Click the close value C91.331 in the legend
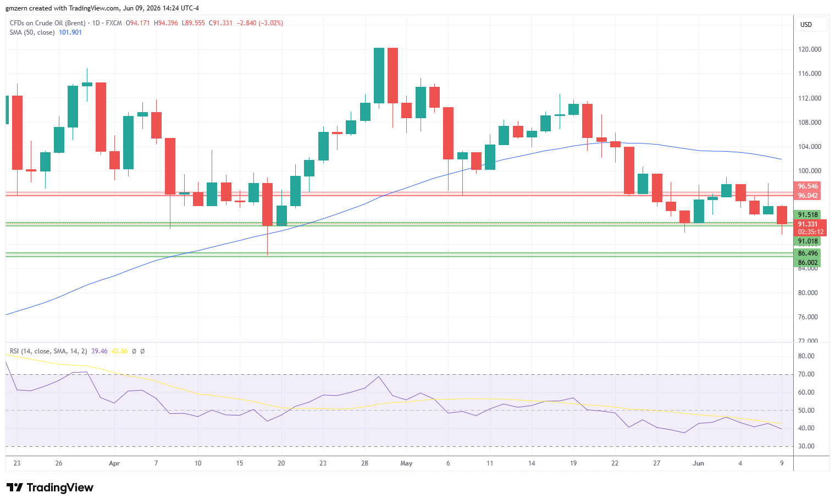This screenshot has width=835, height=504. coord(221,23)
